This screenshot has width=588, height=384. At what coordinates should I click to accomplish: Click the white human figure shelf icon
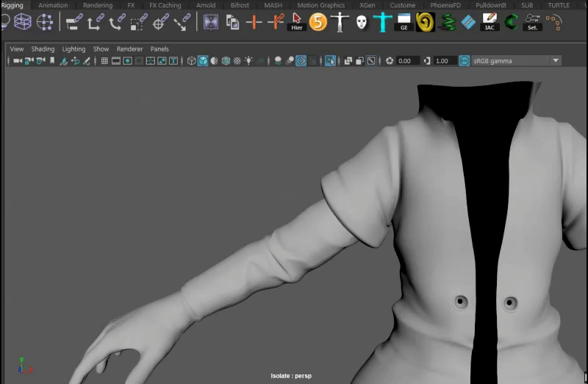tap(340, 22)
